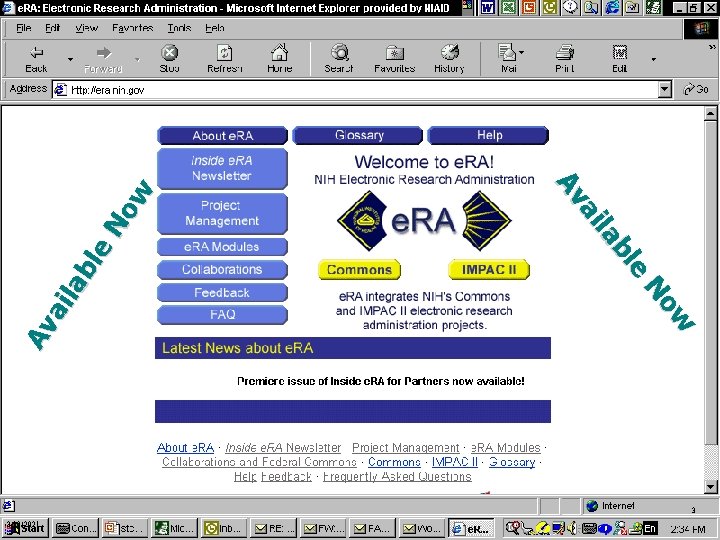The width and height of the screenshot is (720, 540).
Task: Click Frequently Asked Questions footer link
Action: tap(397, 477)
